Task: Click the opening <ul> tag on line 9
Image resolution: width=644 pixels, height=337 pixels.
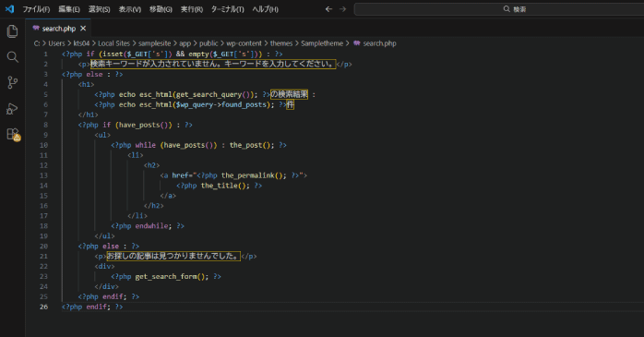Action: coord(102,135)
